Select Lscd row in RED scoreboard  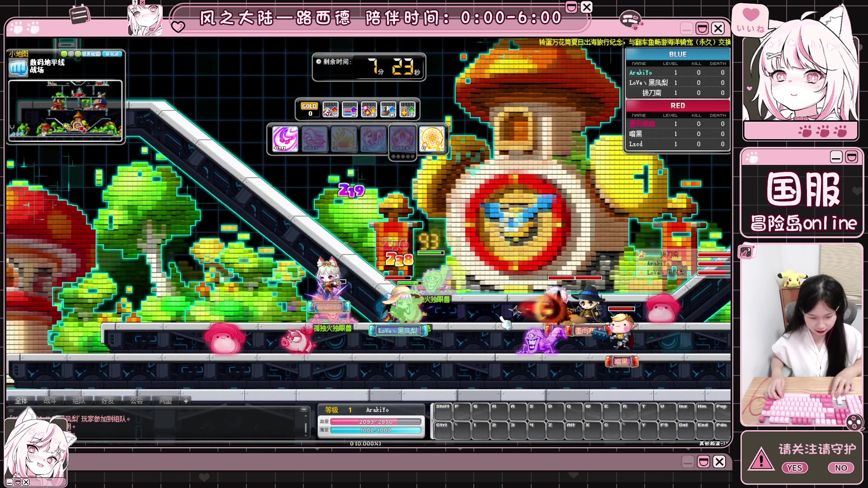[x=677, y=144]
